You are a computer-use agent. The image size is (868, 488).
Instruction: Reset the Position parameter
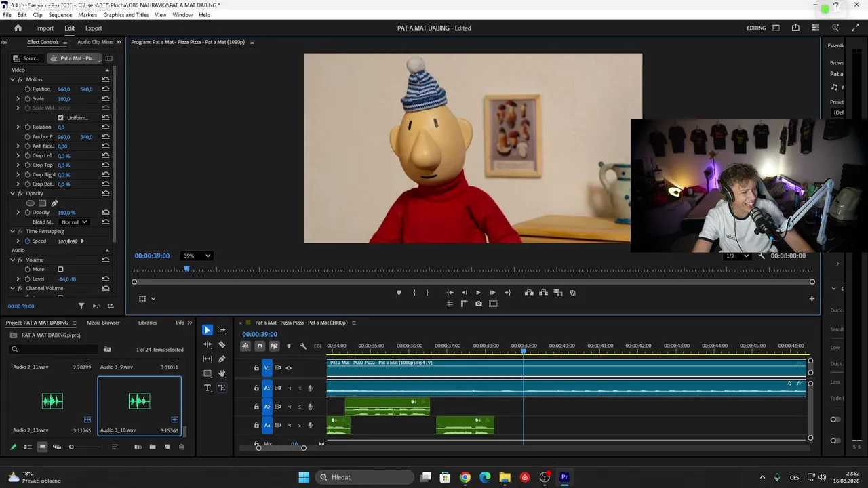pos(106,89)
